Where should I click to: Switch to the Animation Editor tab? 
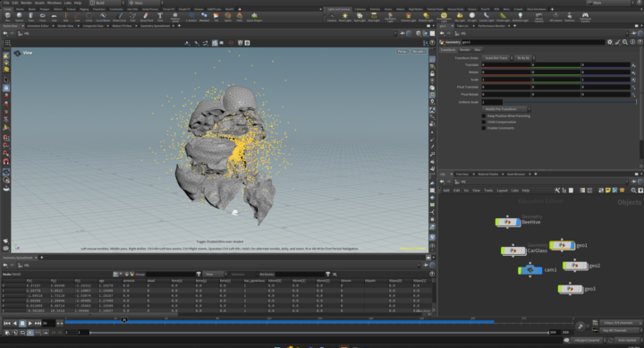click(38, 26)
